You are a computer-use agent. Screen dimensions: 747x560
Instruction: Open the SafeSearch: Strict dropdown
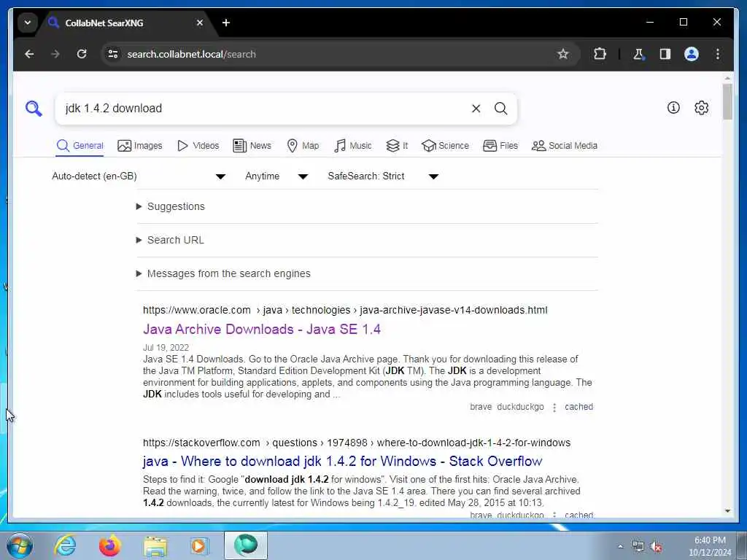click(383, 176)
